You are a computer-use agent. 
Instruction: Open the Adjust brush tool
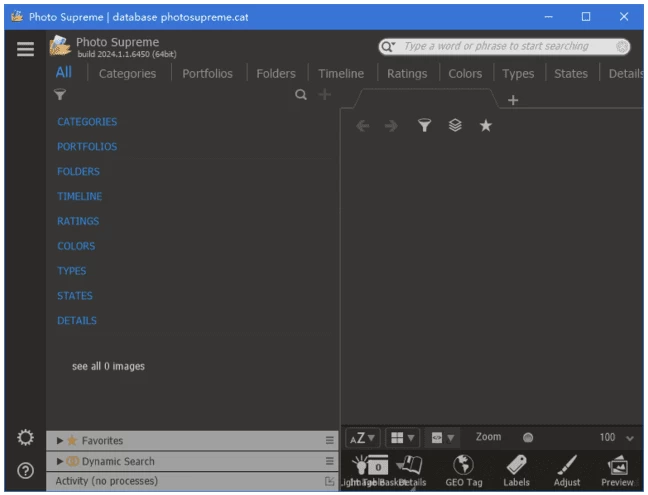(567, 466)
